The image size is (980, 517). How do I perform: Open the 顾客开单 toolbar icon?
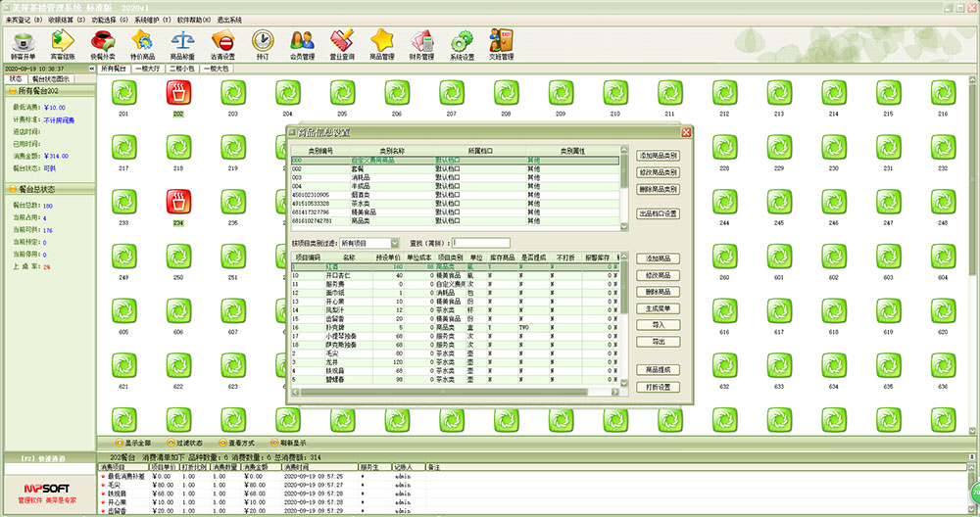[23, 43]
